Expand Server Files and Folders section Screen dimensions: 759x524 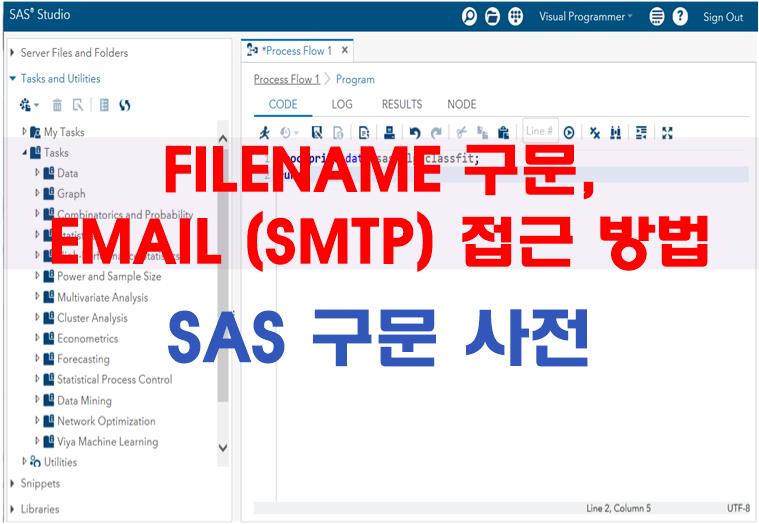click(x=12, y=52)
